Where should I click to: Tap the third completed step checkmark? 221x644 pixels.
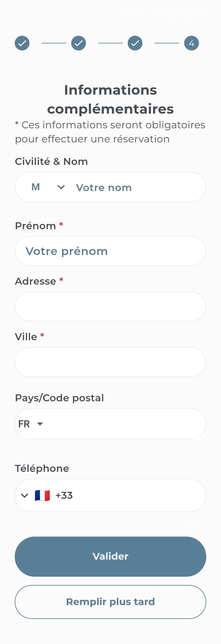[135, 43]
